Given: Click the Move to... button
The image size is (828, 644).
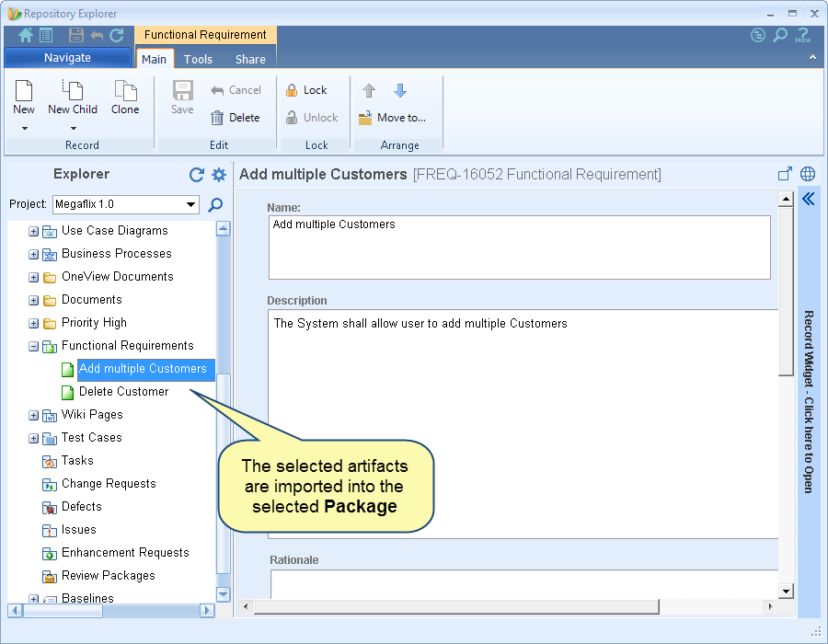Looking at the screenshot, I should point(392,118).
